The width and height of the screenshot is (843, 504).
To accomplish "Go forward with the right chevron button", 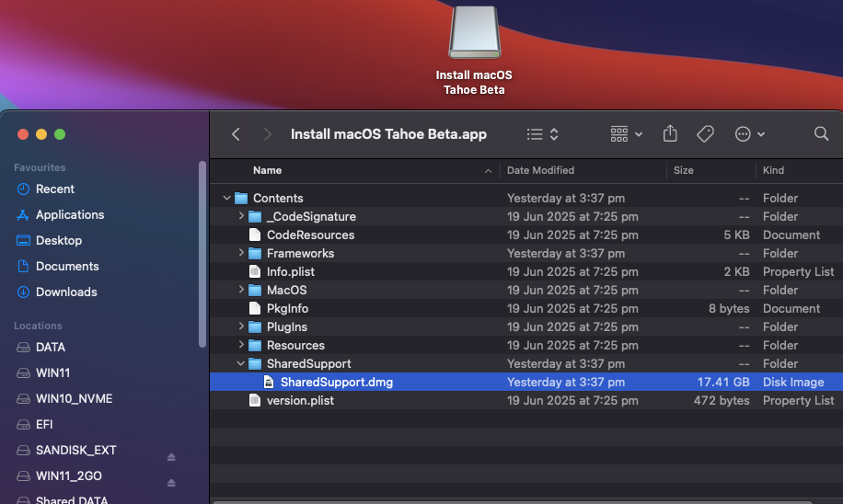I will point(267,134).
